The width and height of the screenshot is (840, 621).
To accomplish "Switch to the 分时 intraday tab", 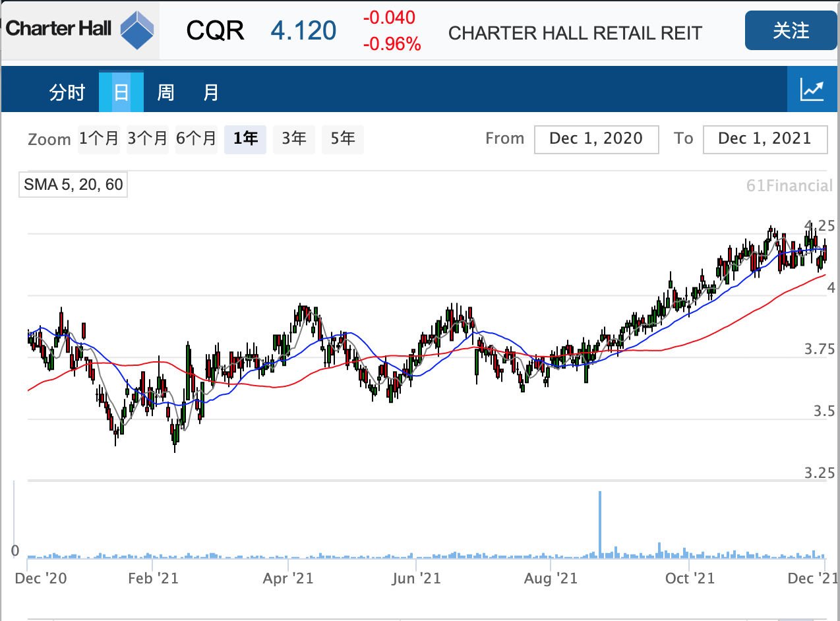I will coord(67,92).
